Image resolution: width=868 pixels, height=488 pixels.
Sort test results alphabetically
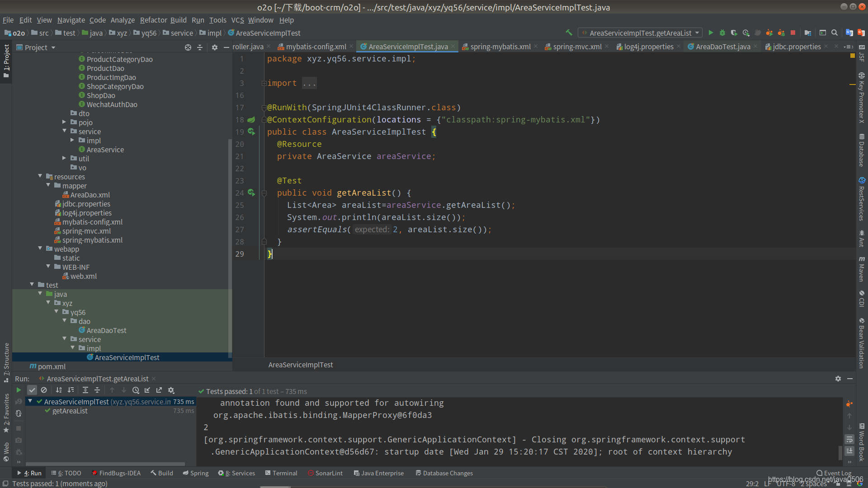59,390
